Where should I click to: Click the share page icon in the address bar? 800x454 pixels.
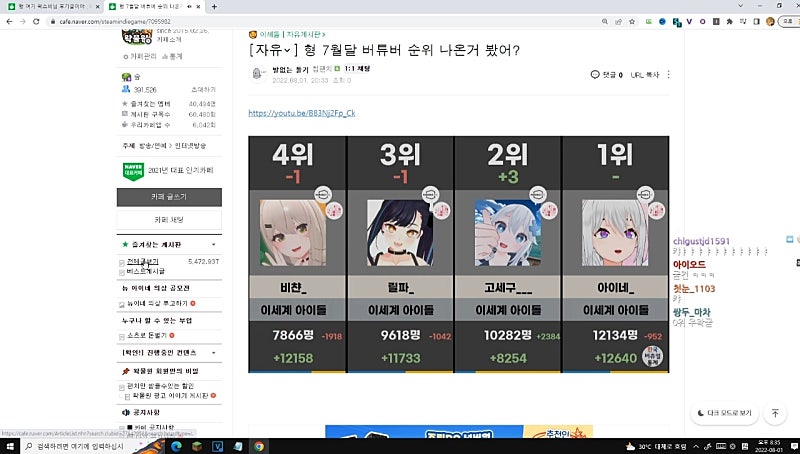point(618,21)
